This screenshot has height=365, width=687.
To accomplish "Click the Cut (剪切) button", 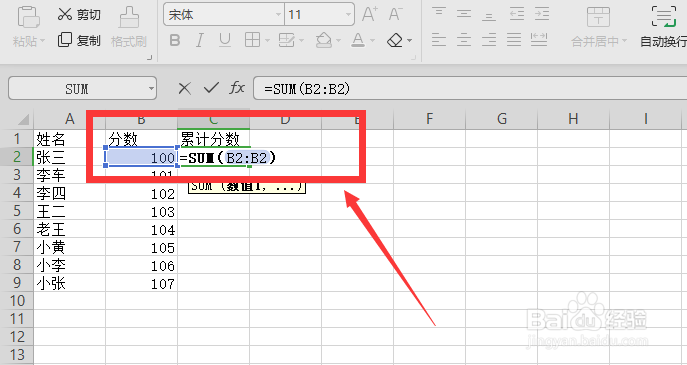I will coord(79,14).
